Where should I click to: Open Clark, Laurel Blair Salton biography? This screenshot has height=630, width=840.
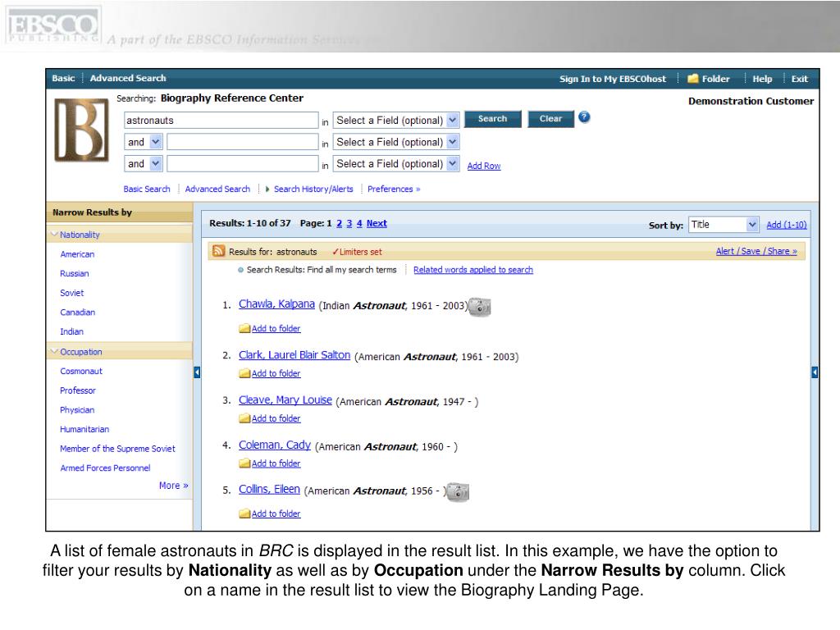tap(294, 354)
